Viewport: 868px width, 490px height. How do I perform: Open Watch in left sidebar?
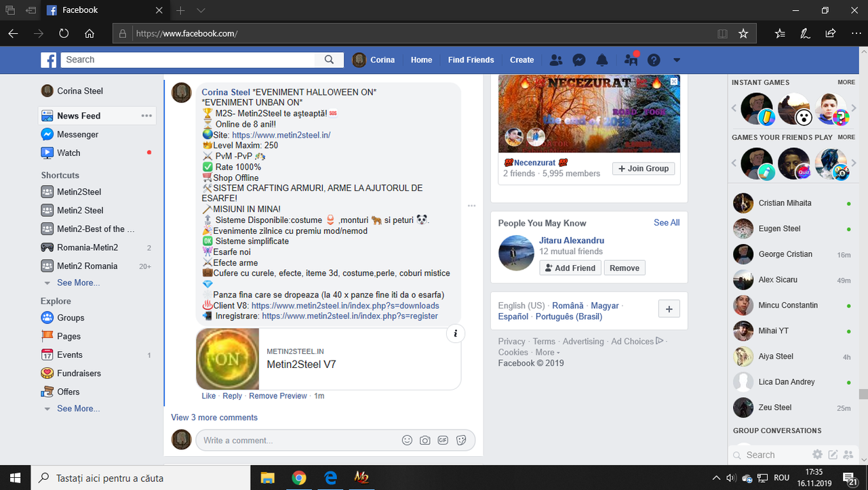click(x=68, y=153)
